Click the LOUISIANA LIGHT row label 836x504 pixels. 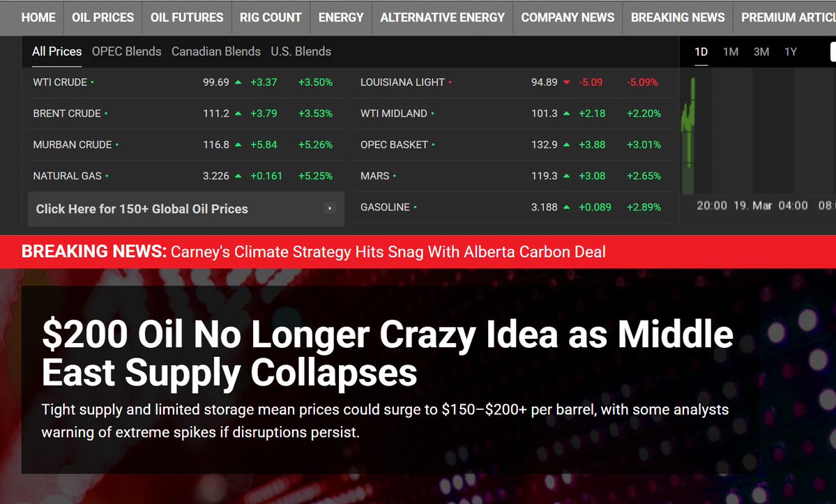pyautogui.click(x=402, y=82)
